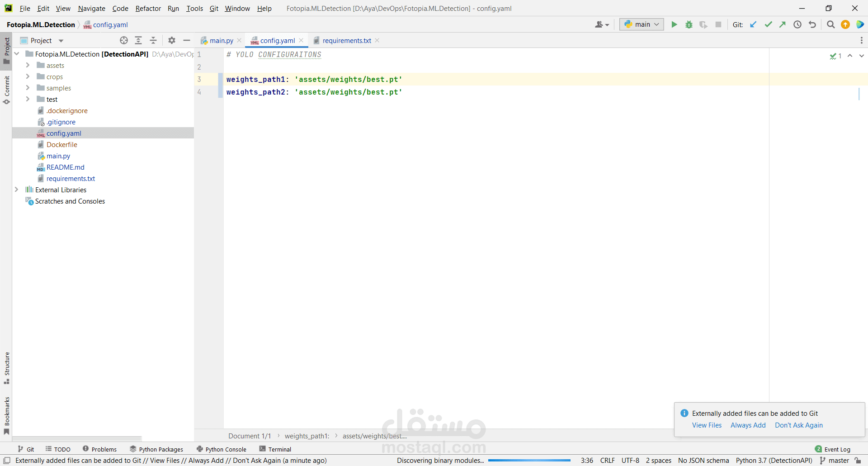Close the config.yaml editor tab
Screen dimensions: 868x466
tap(301, 40)
